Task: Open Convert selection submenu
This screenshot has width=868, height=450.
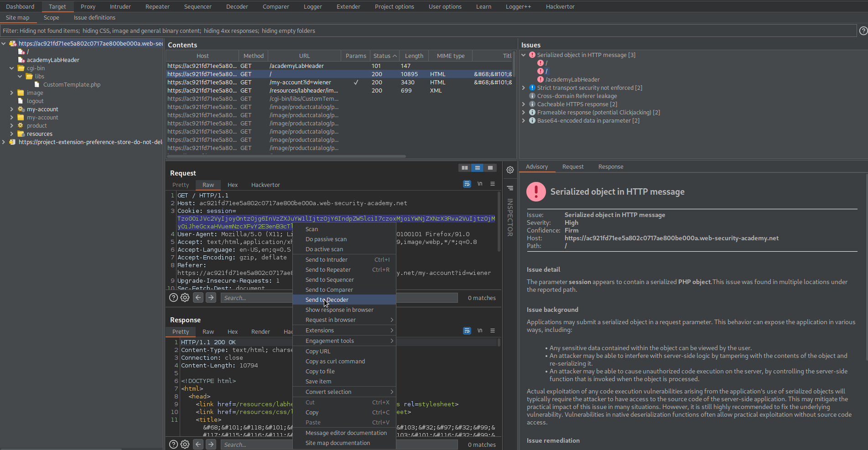Action: (344, 392)
